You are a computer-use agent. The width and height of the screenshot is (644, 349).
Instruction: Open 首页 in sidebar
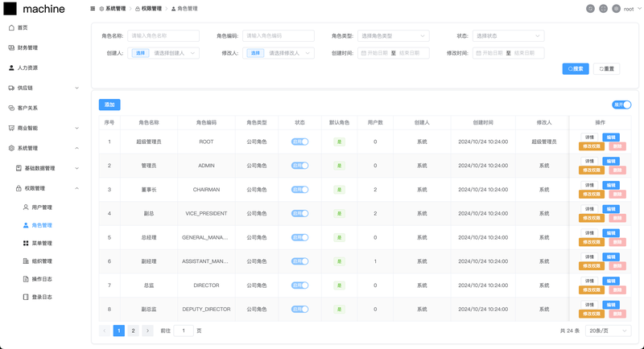tap(23, 27)
